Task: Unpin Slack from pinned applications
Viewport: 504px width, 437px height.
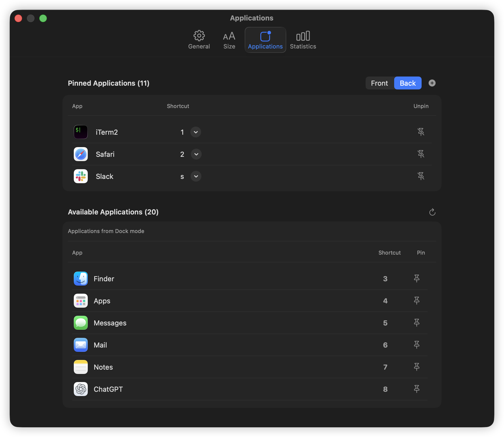Action: (421, 176)
